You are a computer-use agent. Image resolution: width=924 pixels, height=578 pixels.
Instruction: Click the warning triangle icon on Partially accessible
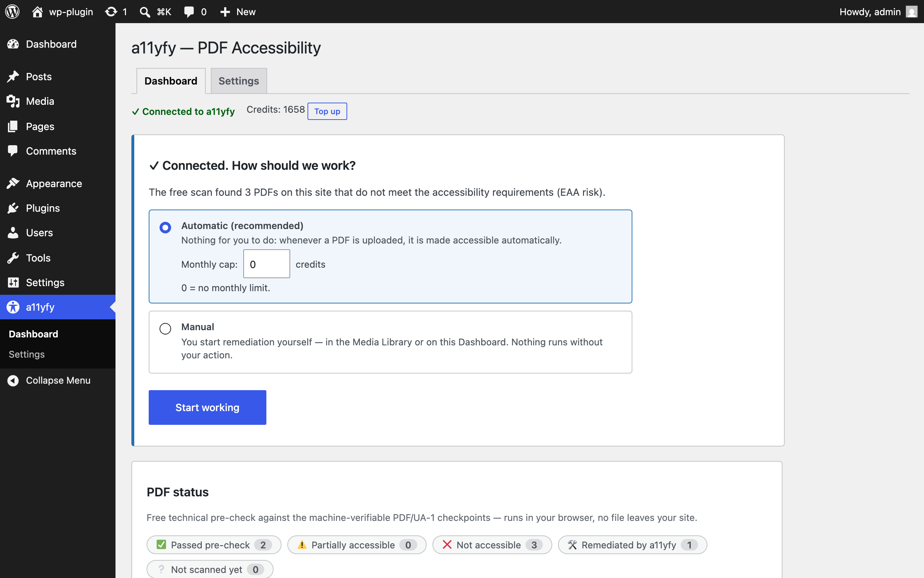point(302,544)
